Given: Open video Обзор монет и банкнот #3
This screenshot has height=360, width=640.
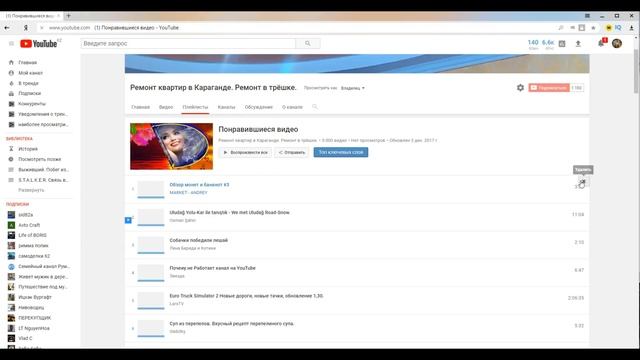Looking at the screenshot, I should [199, 184].
